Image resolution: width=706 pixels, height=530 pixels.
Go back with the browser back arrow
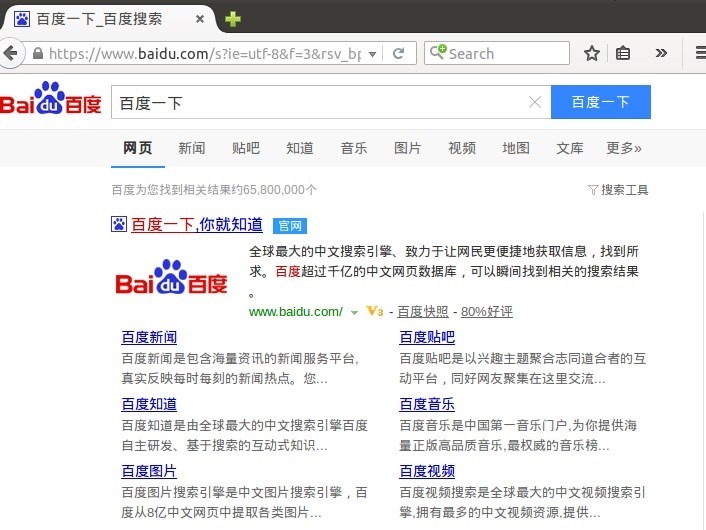[x=10, y=53]
